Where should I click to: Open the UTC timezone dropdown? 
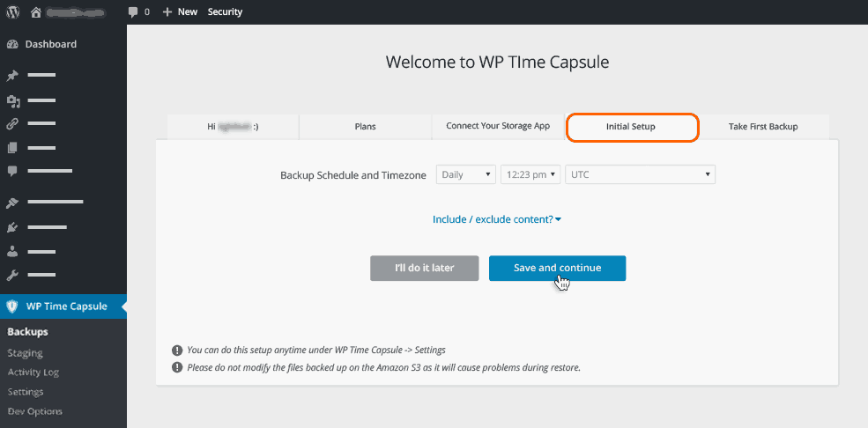pyautogui.click(x=640, y=174)
